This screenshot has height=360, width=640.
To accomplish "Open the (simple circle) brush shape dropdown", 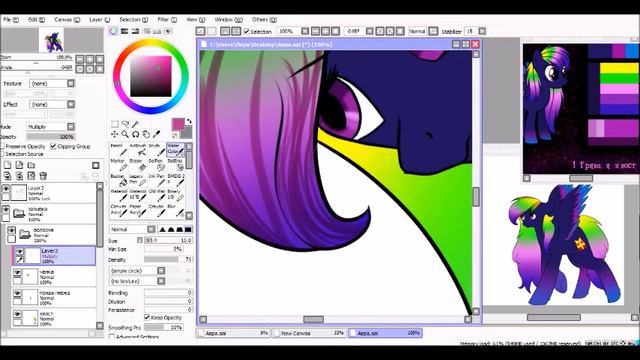I will pos(137,271).
